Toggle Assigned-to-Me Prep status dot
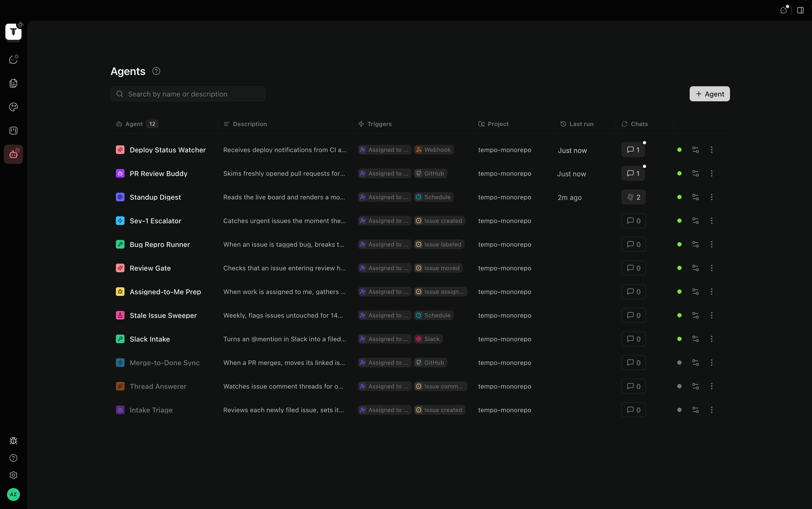 (679, 292)
